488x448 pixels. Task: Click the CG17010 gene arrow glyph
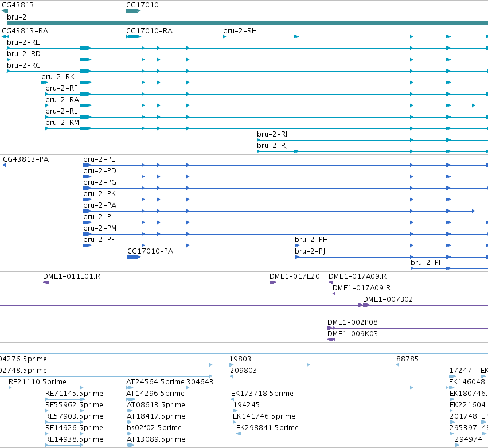point(133,11)
